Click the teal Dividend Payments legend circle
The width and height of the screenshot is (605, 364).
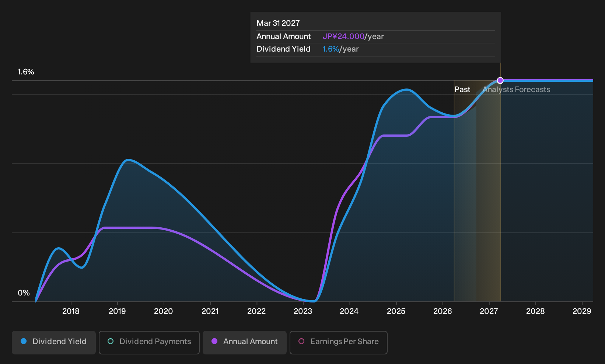click(111, 342)
